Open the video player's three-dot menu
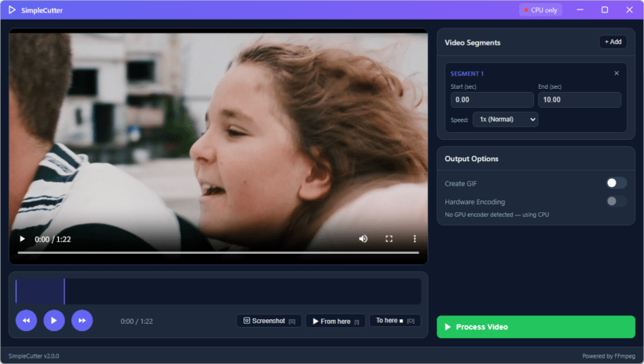The height and width of the screenshot is (364, 644). 415,239
